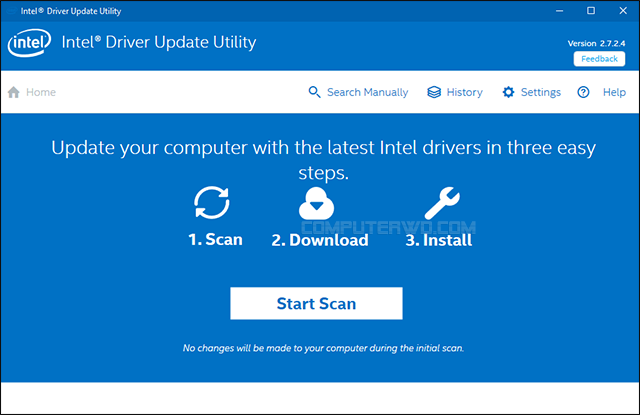Image resolution: width=640 pixels, height=415 pixels.
Task: Minimize the Intel Driver Update Utility window
Action: click(560, 11)
